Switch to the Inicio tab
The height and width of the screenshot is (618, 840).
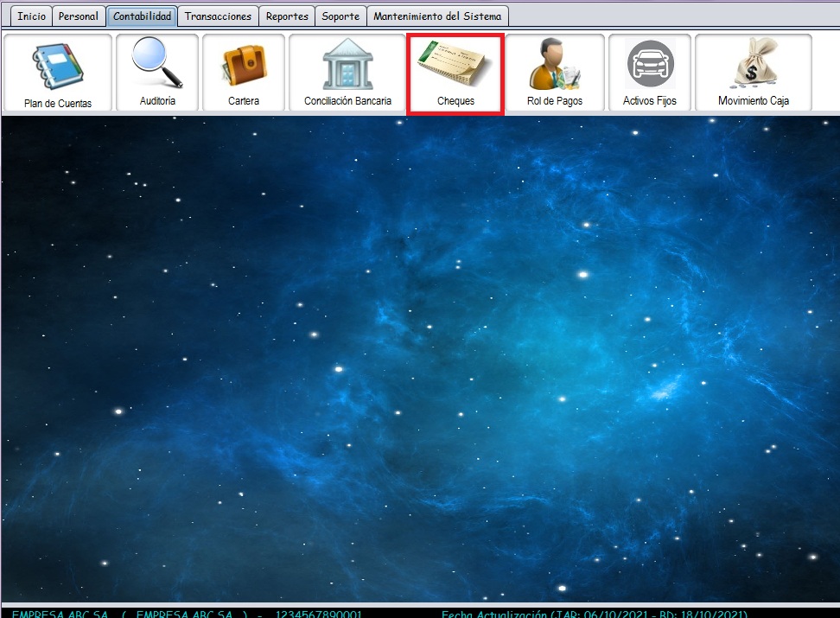pyautogui.click(x=32, y=16)
